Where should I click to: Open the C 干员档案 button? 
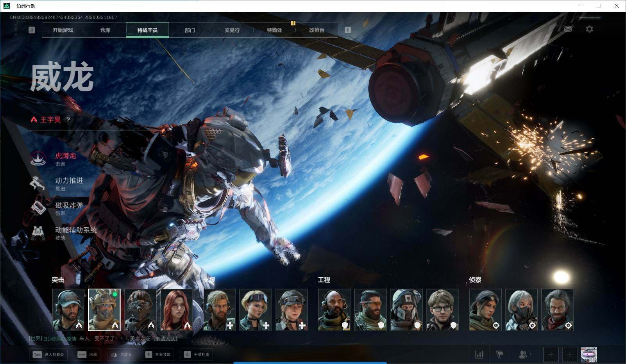pos(197,355)
